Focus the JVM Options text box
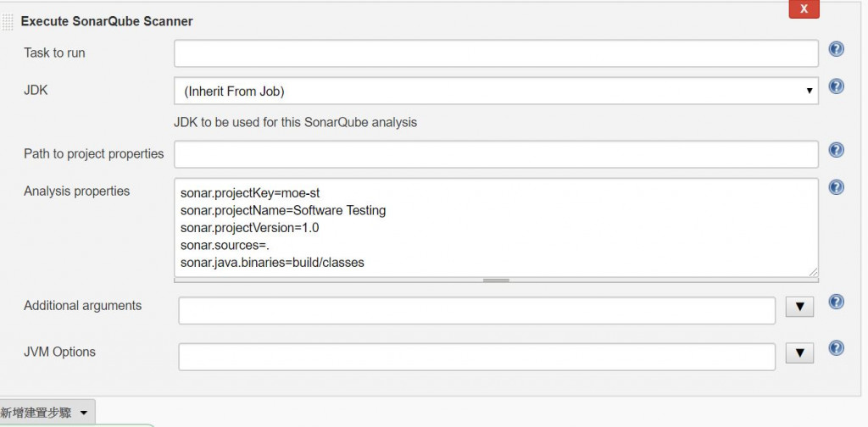Image resolution: width=868 pixels, height=427 pixels. 476,357
